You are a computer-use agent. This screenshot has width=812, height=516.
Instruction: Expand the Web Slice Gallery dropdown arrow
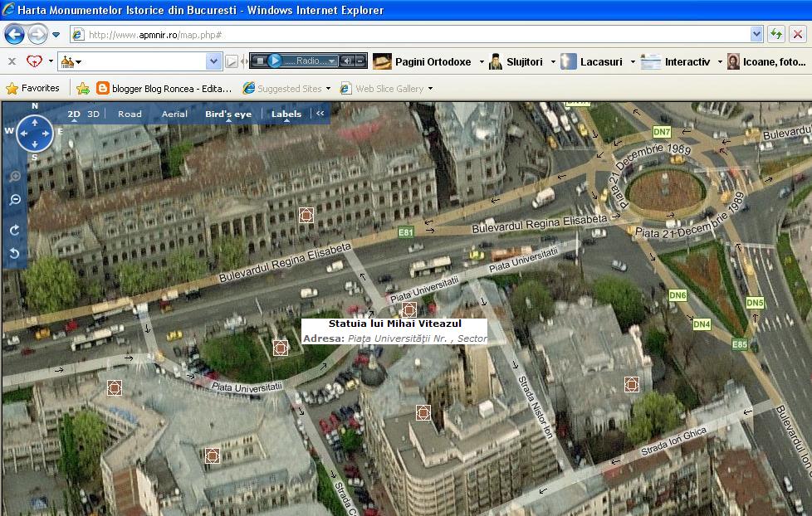tap(430, 89)
